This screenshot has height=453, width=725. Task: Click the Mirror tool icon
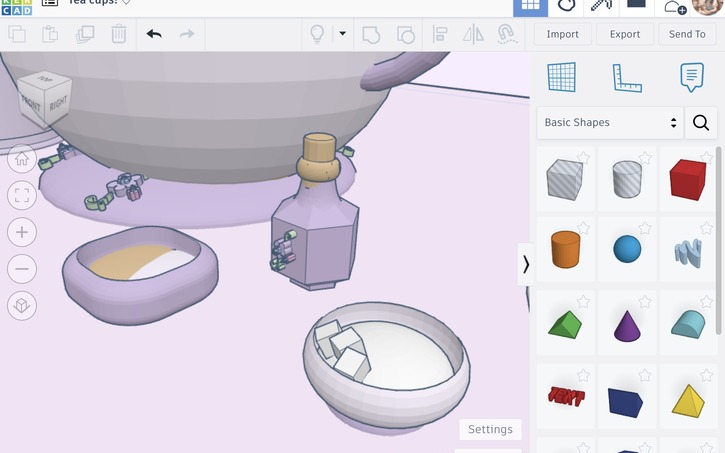473,34
